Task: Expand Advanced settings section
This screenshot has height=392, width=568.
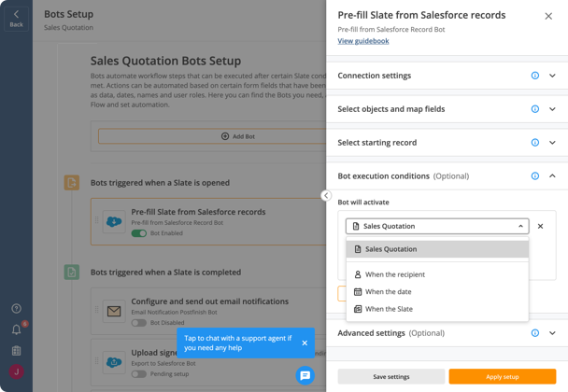Action: pyautogui.click(x=552, y=333)
